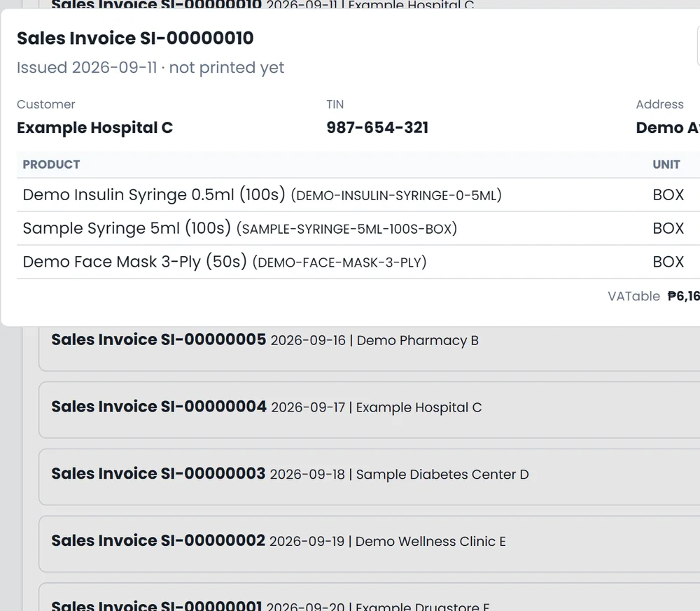The height and width of the screenshot is (611, 700).
Task: Click BOX unit in Sample Syringe row
Action: point(668,228)
